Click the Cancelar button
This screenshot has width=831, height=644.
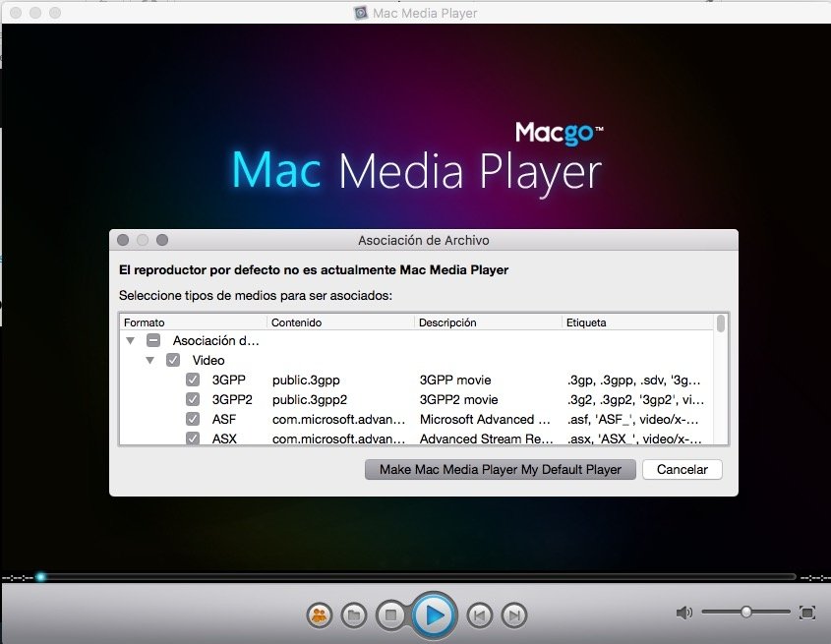683,470
